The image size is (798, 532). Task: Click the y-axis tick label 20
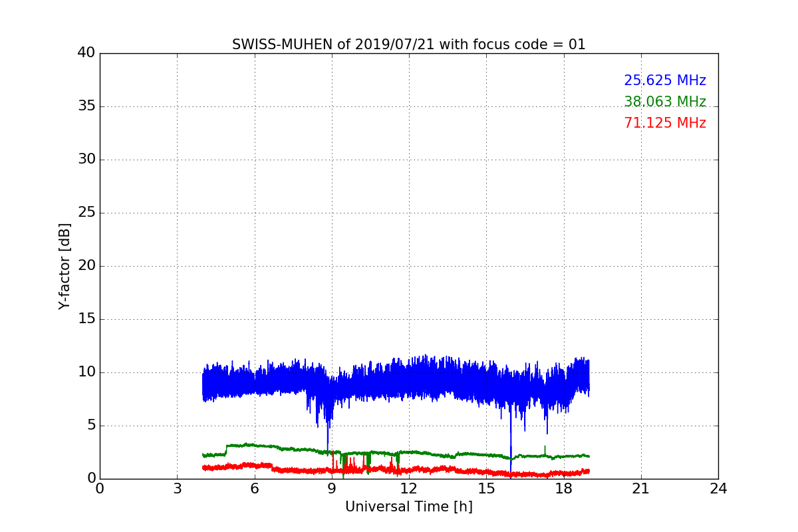pos(86,266)
